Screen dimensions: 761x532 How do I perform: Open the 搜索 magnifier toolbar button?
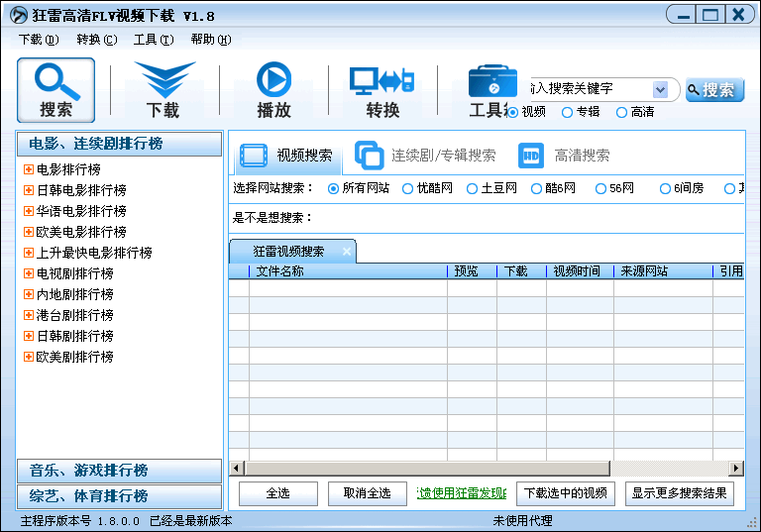click(x=55, y=90)
